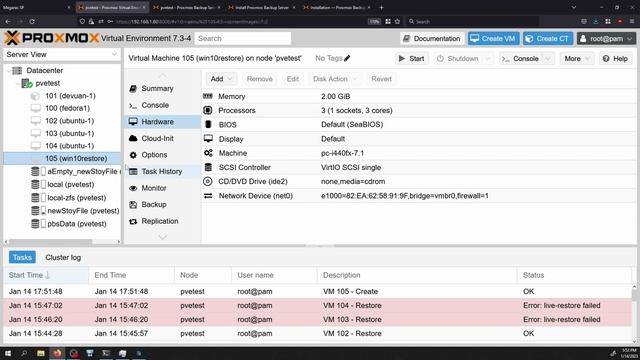Open the More dropdown menu
640x360 pixels.
(576, 59)
